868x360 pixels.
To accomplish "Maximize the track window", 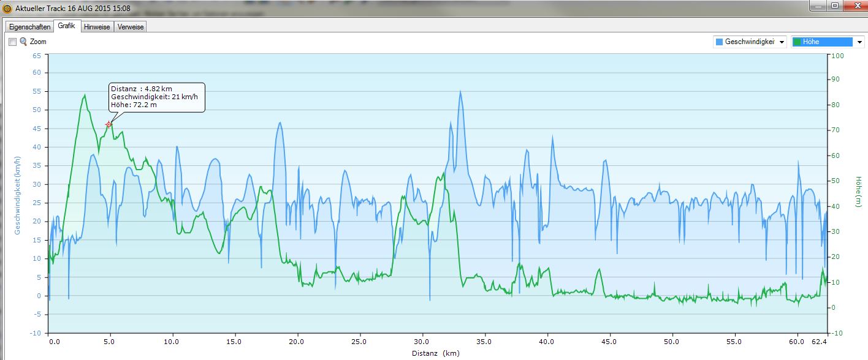I will [x=834, y=6].
